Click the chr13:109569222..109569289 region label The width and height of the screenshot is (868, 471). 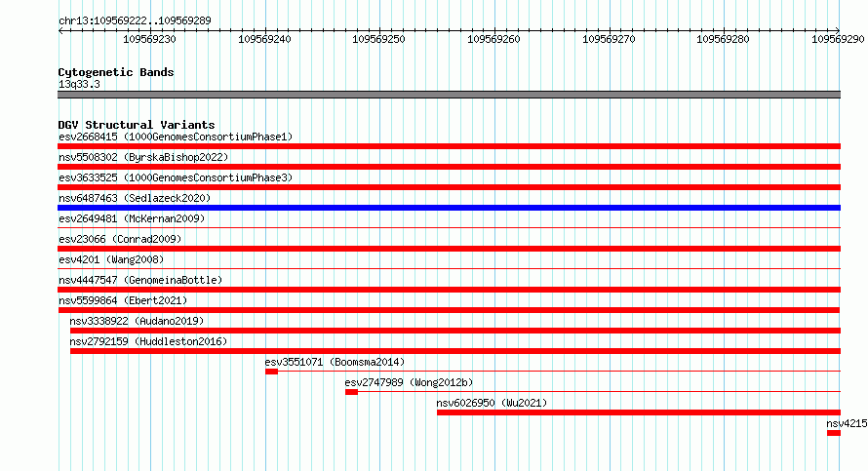tap(135, 20)
